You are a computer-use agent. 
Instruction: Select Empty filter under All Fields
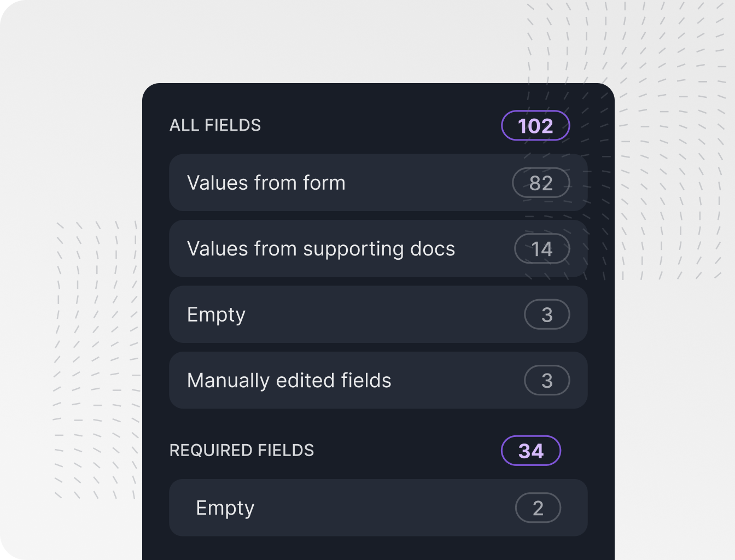[x=217, y=314]
